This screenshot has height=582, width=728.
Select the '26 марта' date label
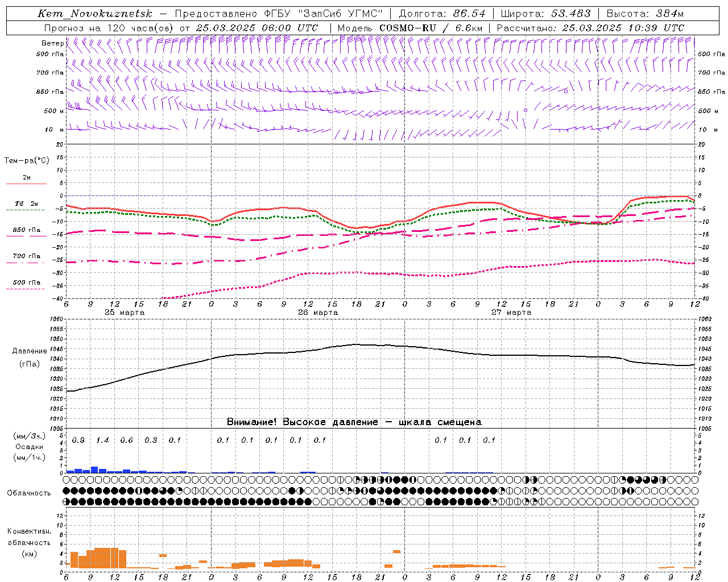[318, 313]
